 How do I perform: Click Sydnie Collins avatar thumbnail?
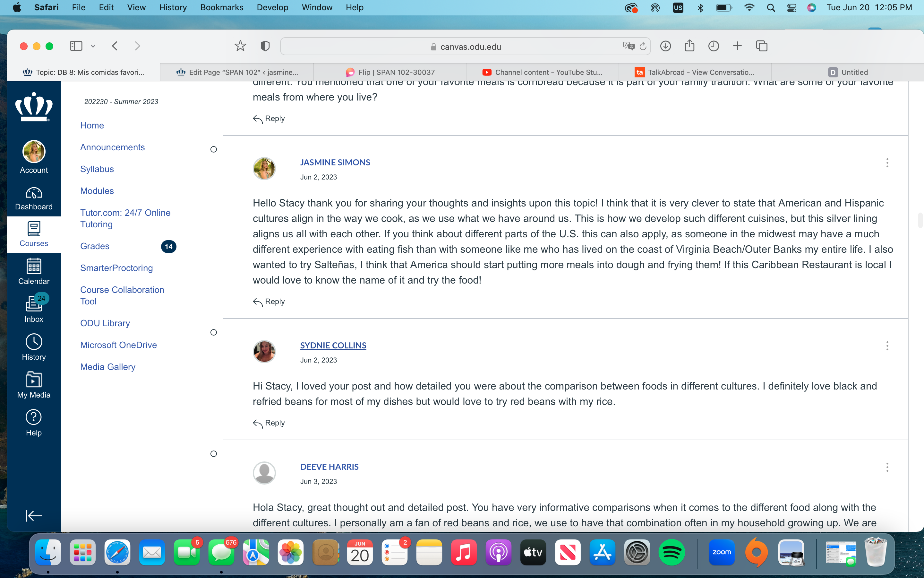pyautogui.click(x=264, y=351)
